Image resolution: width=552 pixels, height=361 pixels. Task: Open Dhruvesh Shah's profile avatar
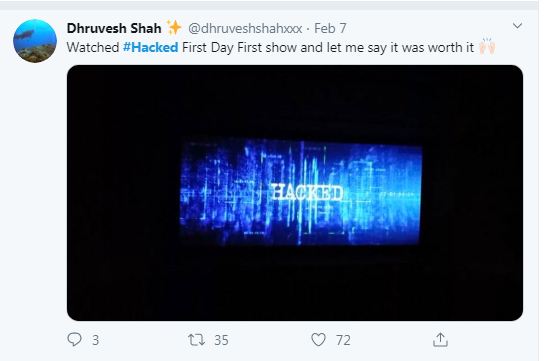tap(35, 41)
